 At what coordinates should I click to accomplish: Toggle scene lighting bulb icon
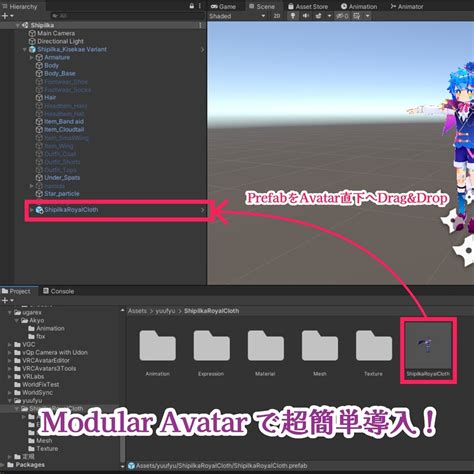point(293,16)
